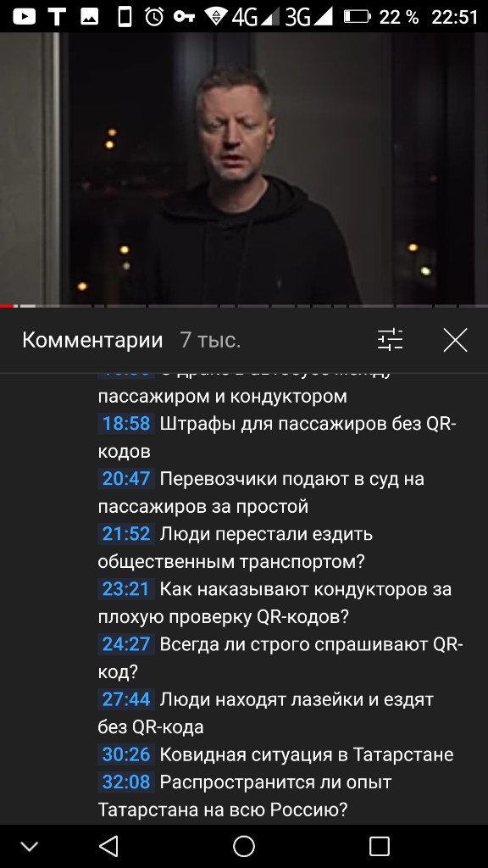
Task: Click the video progress bar
Action: coord(244,305)
